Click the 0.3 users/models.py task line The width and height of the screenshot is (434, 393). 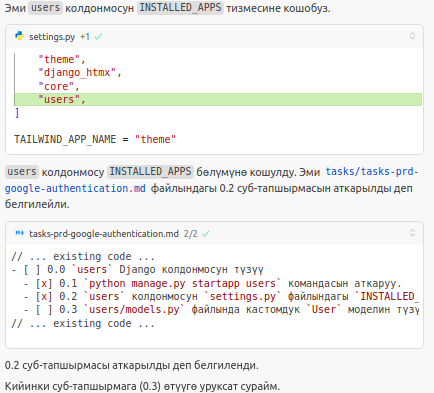point(221,310)
